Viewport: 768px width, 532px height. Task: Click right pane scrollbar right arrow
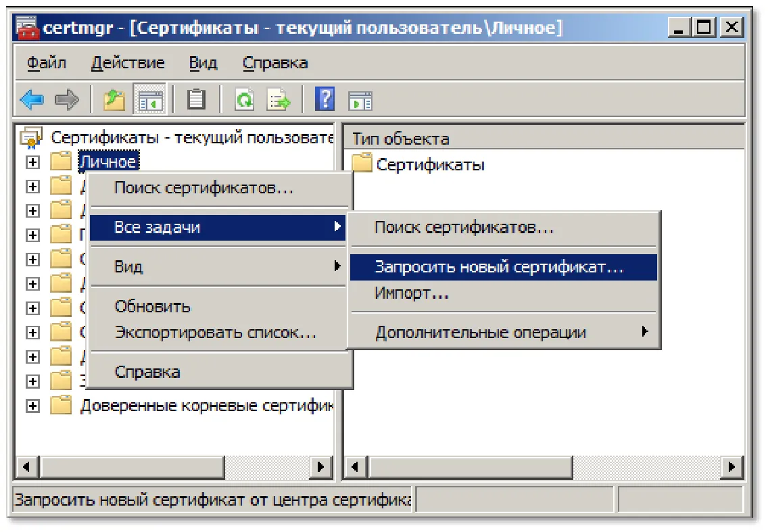point(731,467)
